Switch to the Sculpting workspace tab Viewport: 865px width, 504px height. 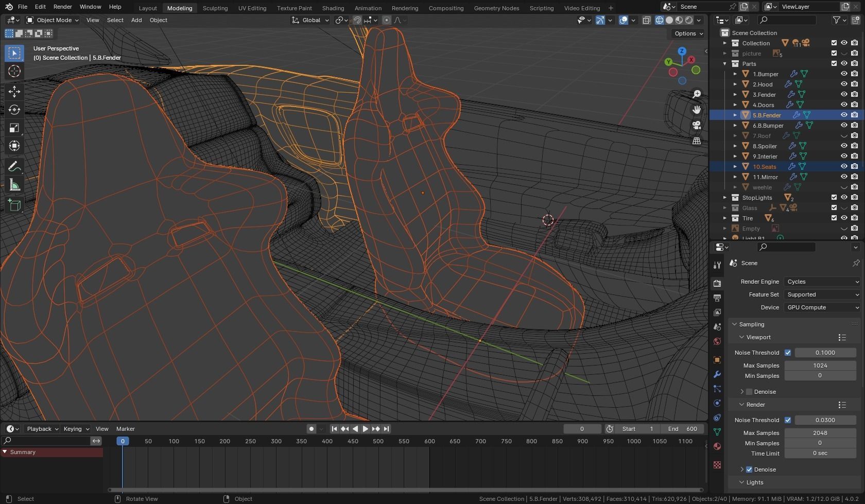click(215, 8)
